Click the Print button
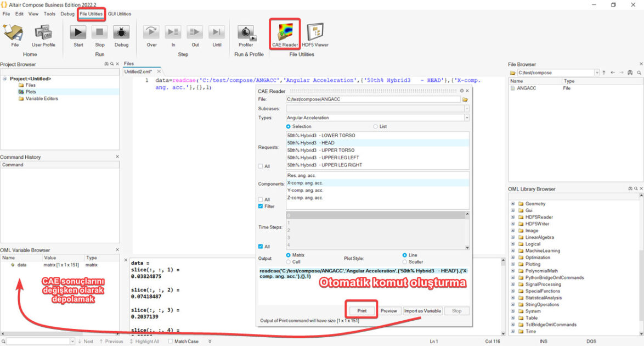 tap(361, 311)
